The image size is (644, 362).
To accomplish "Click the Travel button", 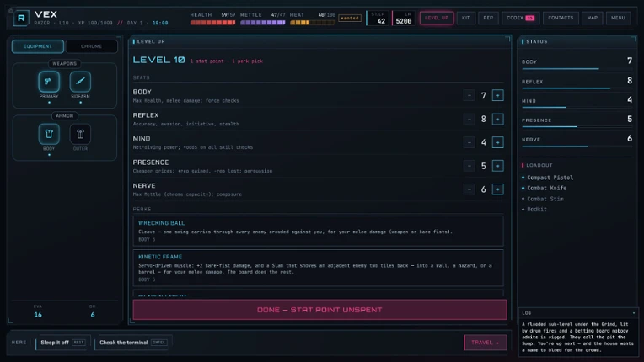I will click(x=485, y=343).
